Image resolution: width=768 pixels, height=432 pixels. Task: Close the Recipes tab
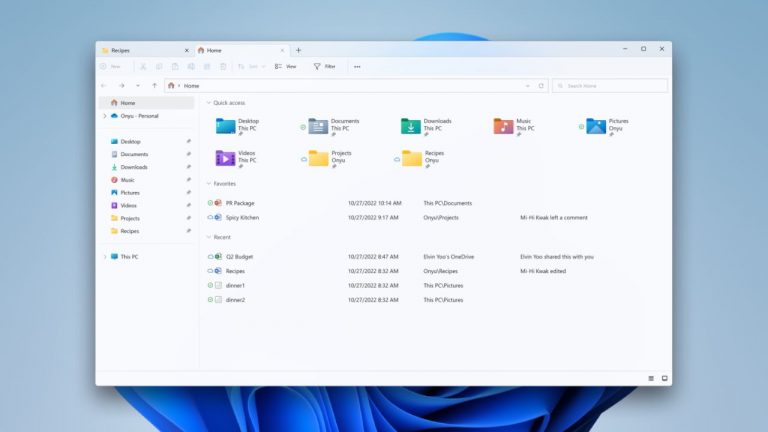coord(186,50)
